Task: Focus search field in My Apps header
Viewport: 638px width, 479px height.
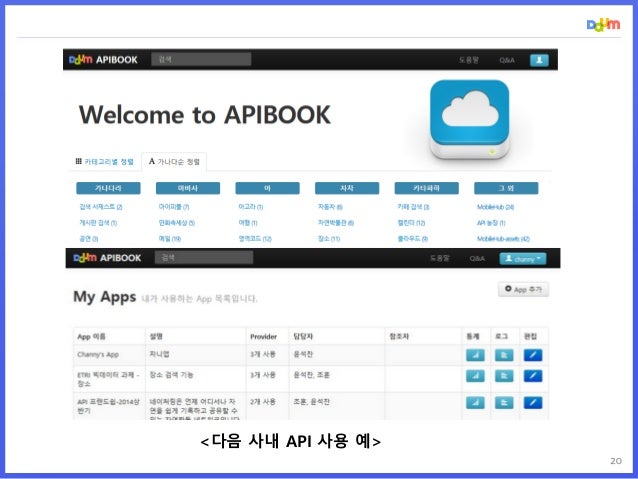Action: 204,258
